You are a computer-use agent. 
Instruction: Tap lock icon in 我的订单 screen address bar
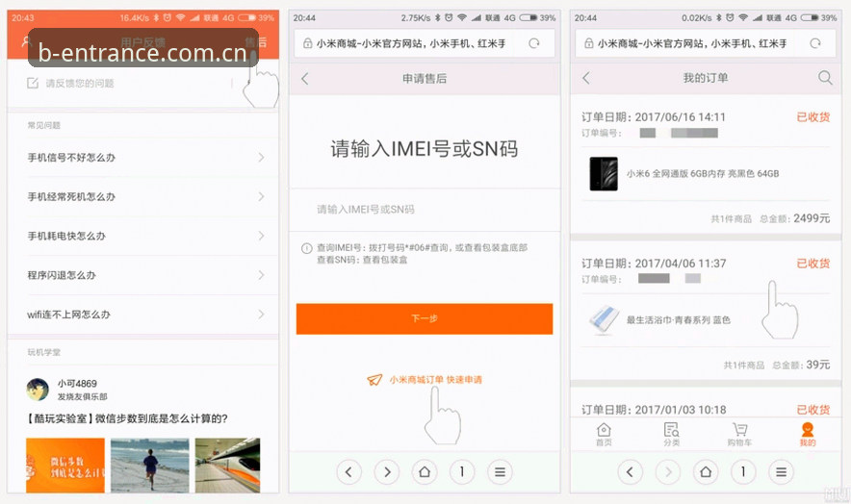(589, 43)
